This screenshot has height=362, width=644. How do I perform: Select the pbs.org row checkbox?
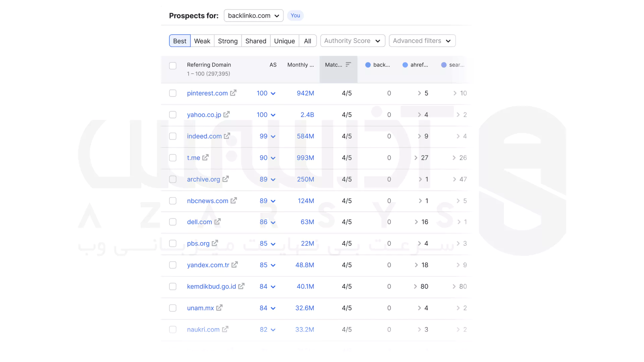(x=173, y=243)
